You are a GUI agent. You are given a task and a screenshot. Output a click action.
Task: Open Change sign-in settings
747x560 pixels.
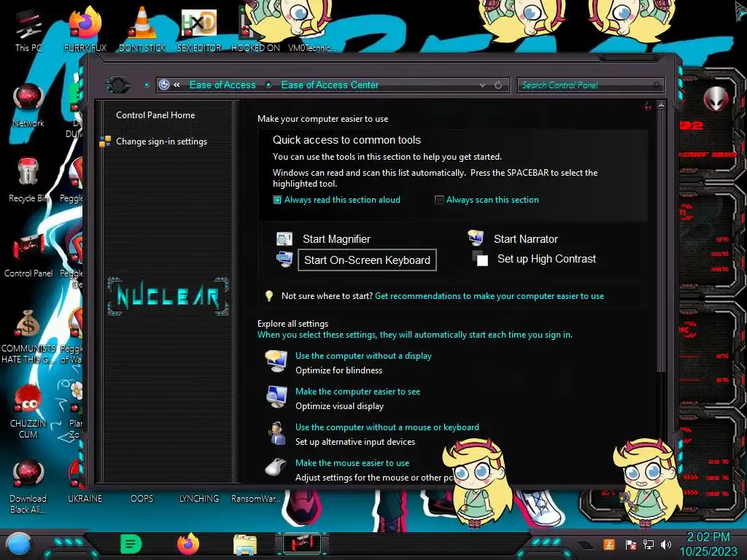tap(161, 141)
